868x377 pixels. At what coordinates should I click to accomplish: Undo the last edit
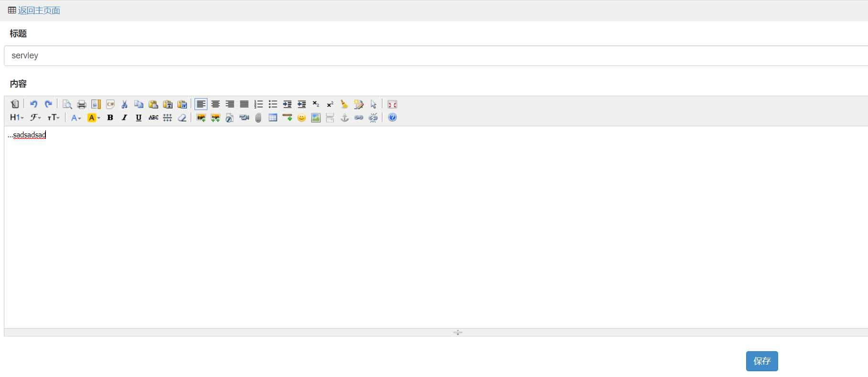[x=33, y=104]
